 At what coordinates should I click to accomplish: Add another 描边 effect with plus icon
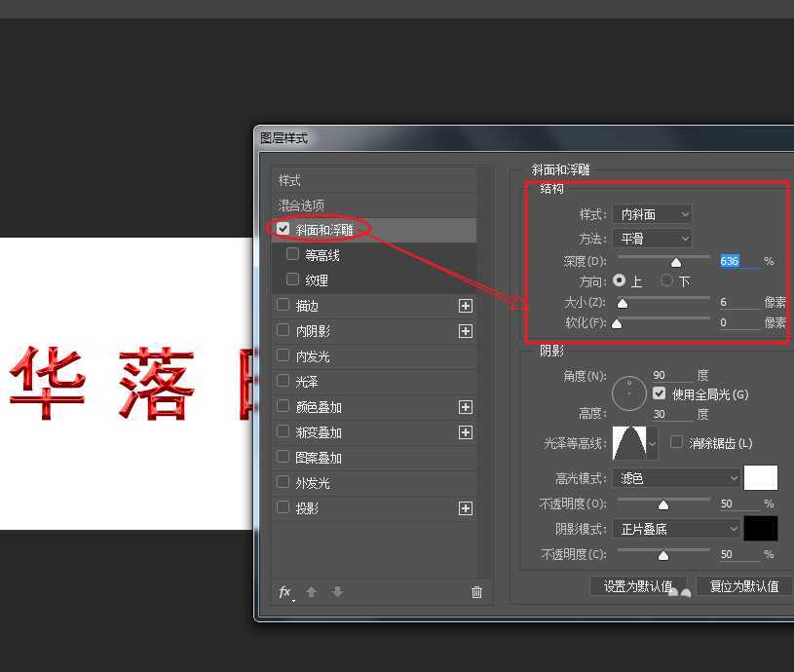[x=466, y=306]
